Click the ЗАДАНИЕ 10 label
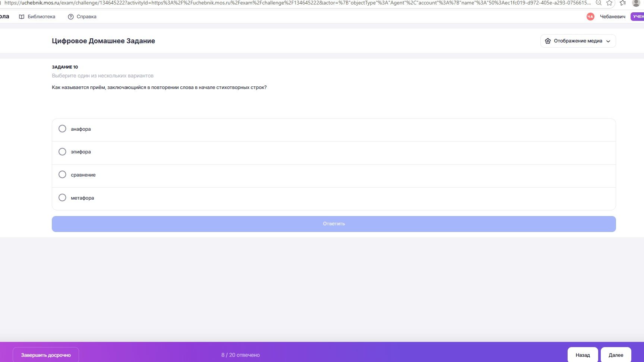Screen dimensions: 644x362 65,67
